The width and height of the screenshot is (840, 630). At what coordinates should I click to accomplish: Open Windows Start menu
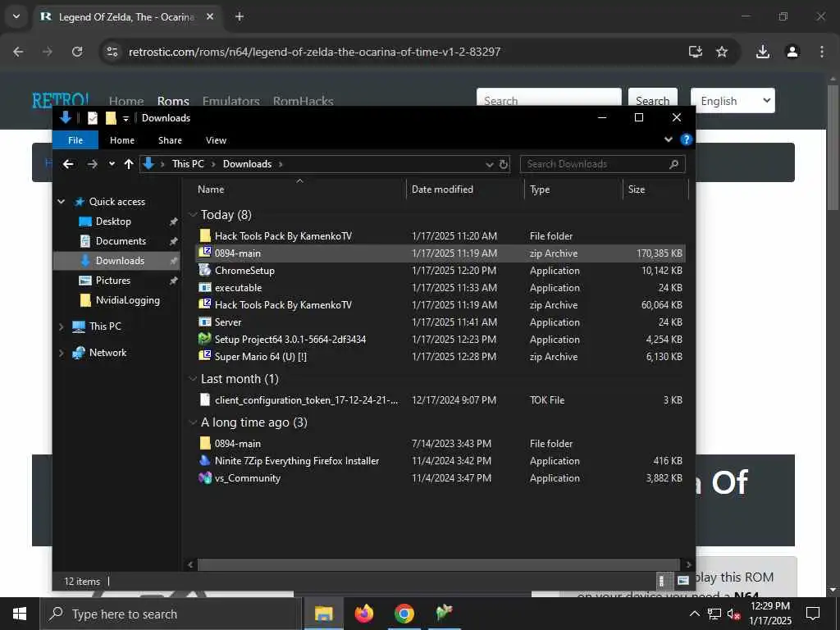(20, 614)
